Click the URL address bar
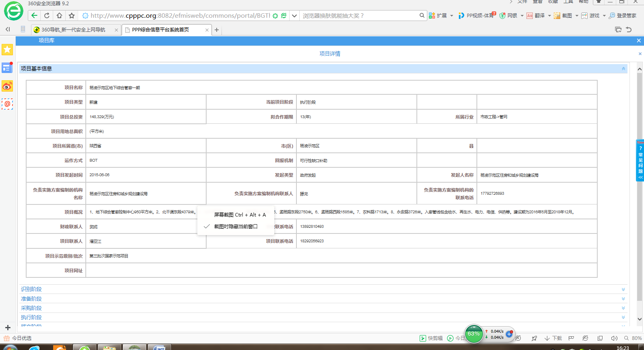The image size is (644, 350). (x=180, y=15)
